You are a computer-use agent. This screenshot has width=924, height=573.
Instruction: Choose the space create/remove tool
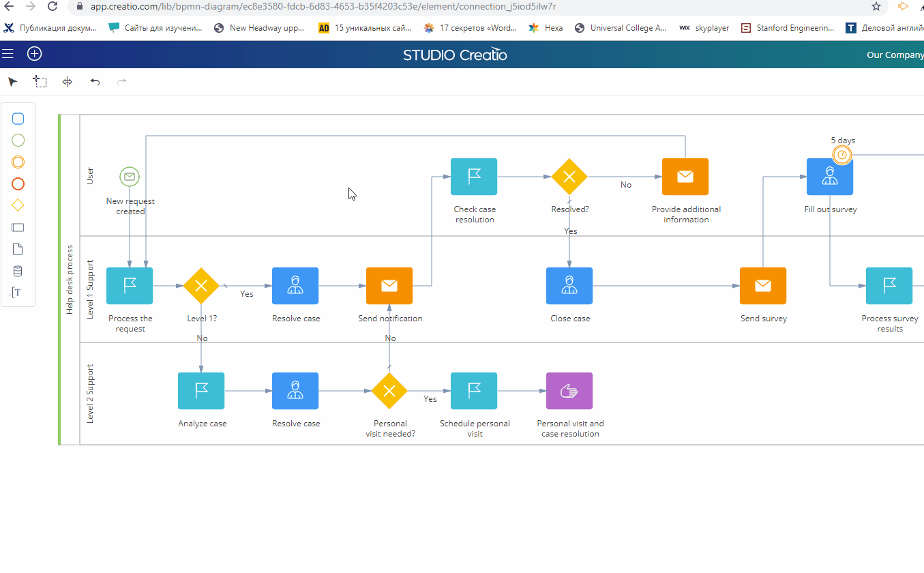(x=67, y=82)
